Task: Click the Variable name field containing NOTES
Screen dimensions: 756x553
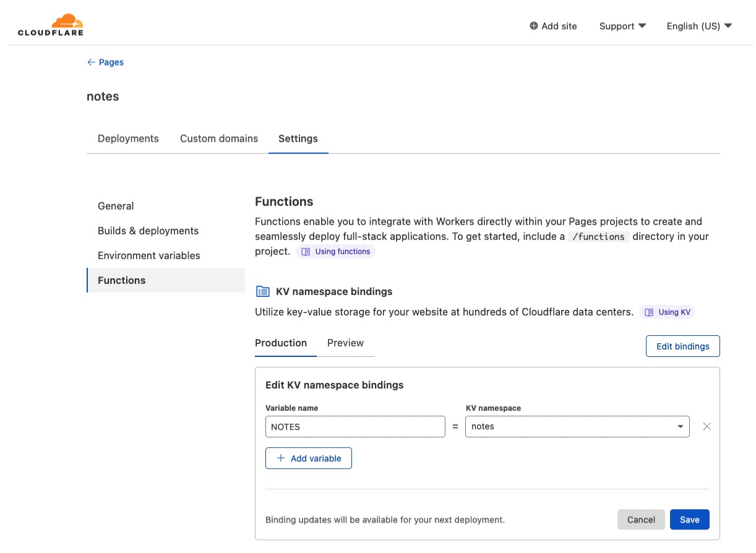Action: [355, 427]
